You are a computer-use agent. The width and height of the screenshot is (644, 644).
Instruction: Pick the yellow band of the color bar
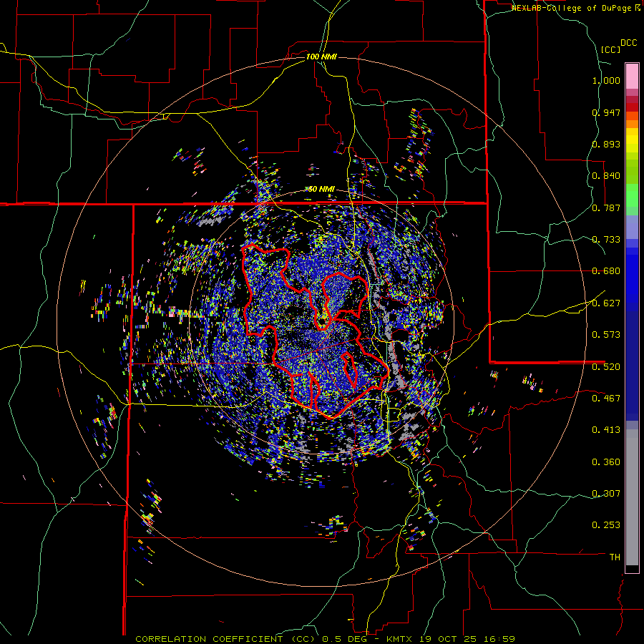pos(632,141)
